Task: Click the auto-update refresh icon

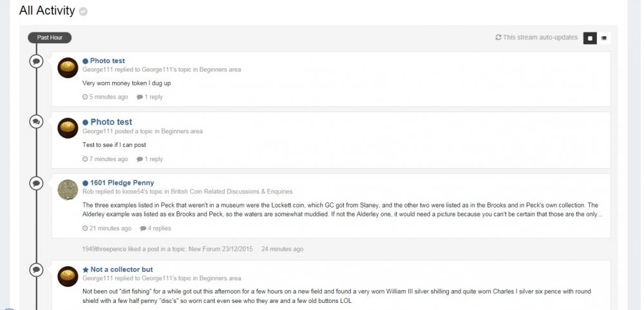Action: (x=498, y=37)
